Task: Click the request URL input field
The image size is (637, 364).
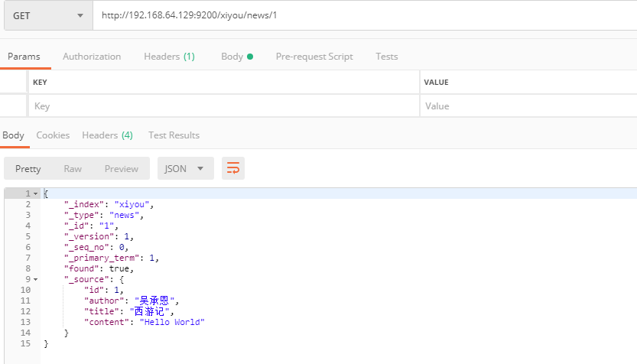Action: 365,15
